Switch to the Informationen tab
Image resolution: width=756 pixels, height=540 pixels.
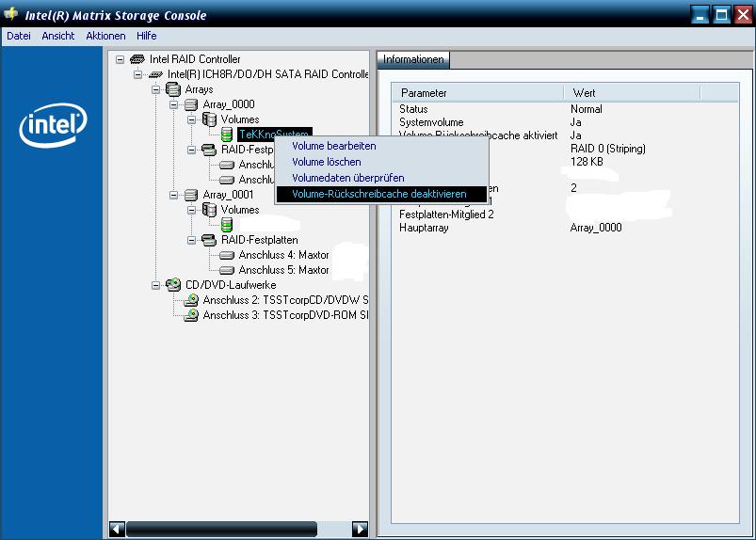pos(413,59)
